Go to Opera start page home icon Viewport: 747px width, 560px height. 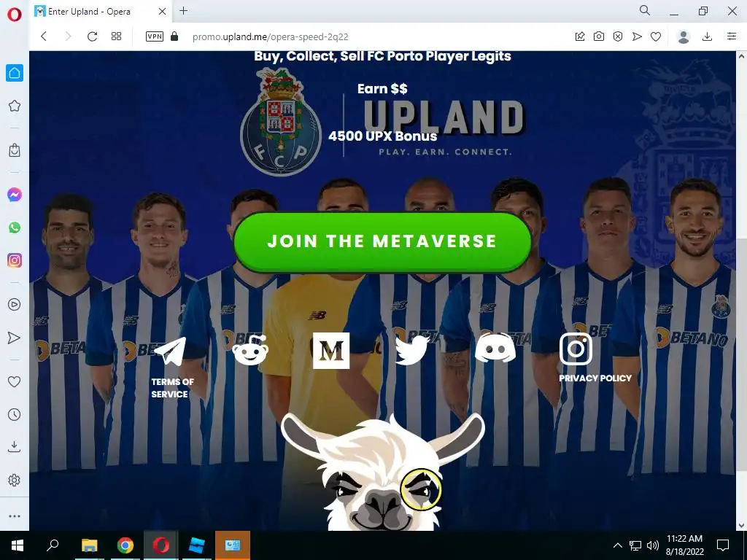[x=15, y=73]
